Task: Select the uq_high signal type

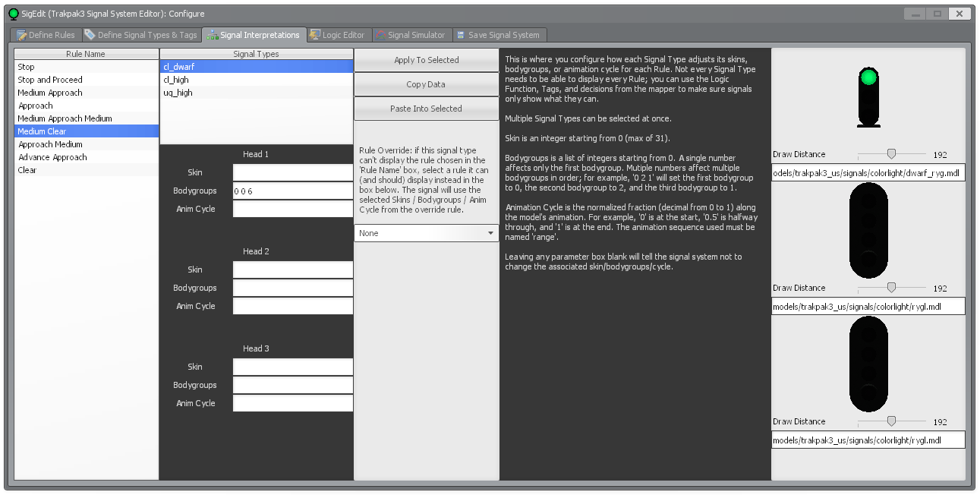Action: [257, 93]
